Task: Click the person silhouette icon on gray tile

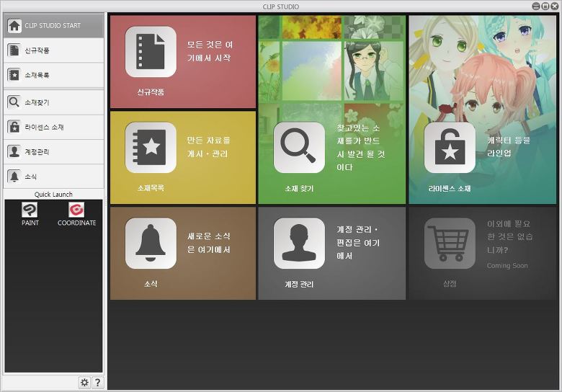Action: pyautogui.click(x=299, y=243)
